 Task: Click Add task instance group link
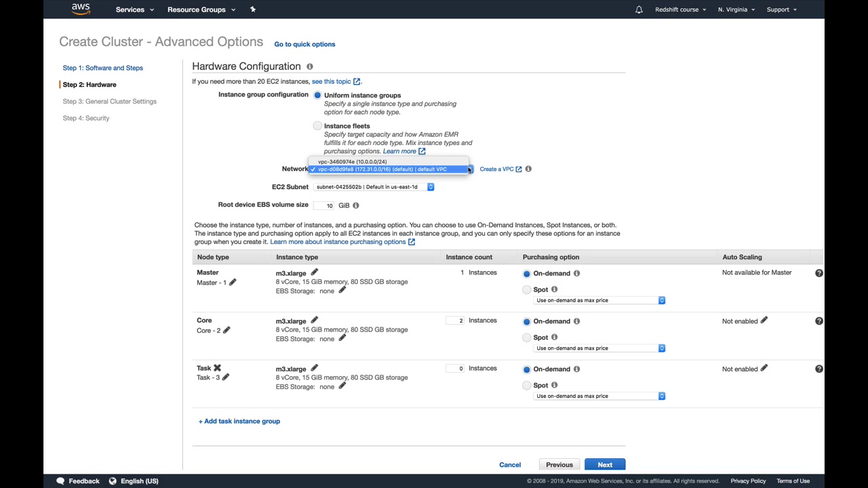(x=239, y=421)
